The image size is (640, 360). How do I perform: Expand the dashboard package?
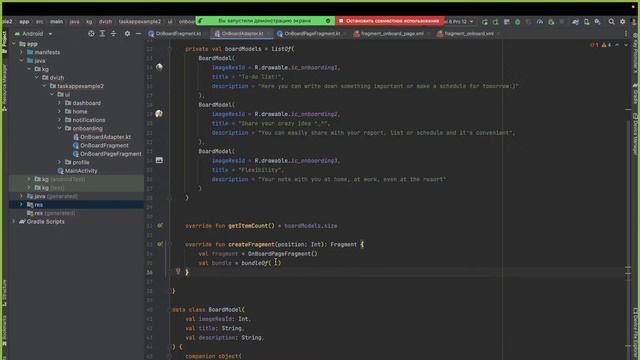pyautogui.click(x=60, y=103)
